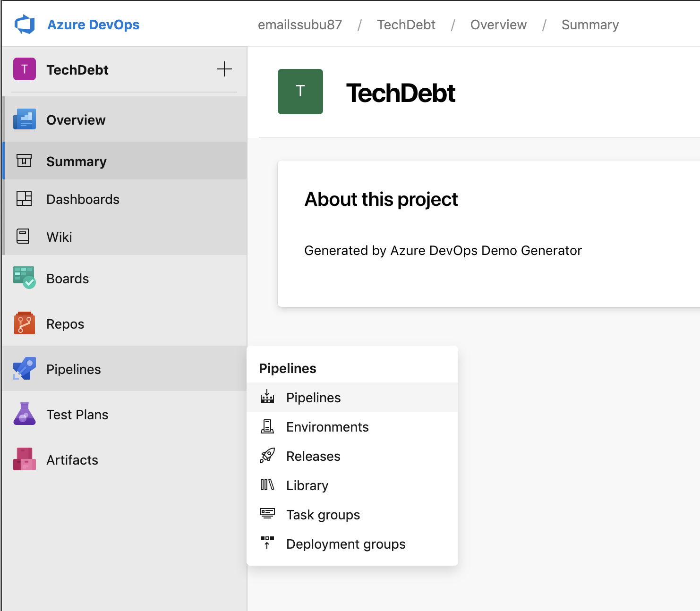The width and height of the screenshot is (700, 611).
Task: Select Summary in the sidebar navigation
Action: pyautogui.click(x=76, y=161)
